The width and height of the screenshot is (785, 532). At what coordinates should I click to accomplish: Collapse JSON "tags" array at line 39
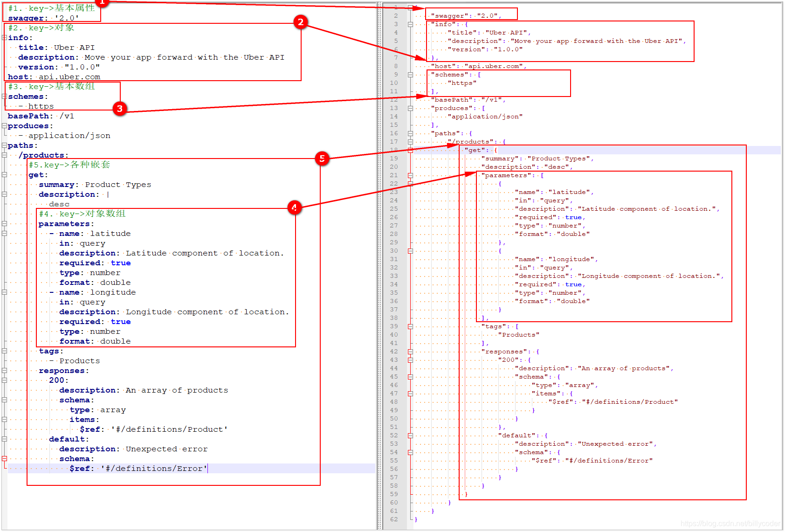coord(410,326)
